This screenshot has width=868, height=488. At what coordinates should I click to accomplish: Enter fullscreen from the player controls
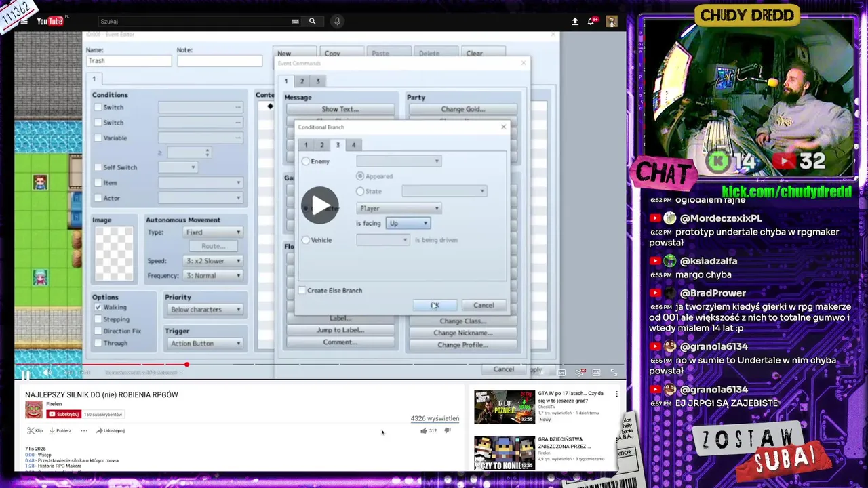coord(614,373)
